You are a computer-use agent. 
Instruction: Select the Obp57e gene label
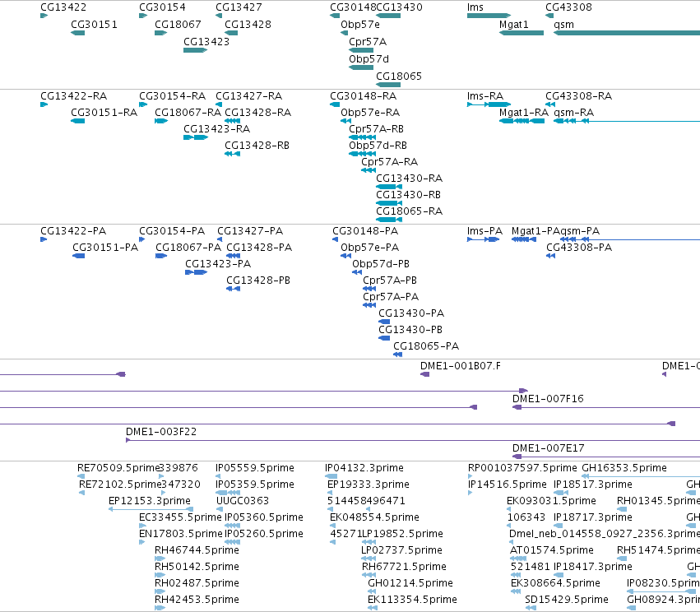(x=360, y=25)
